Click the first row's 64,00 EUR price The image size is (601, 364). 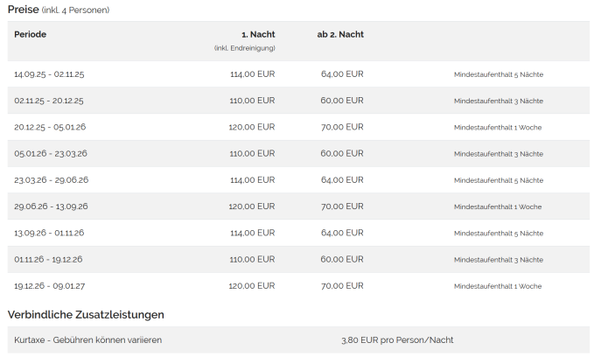[x=342, y=74]
